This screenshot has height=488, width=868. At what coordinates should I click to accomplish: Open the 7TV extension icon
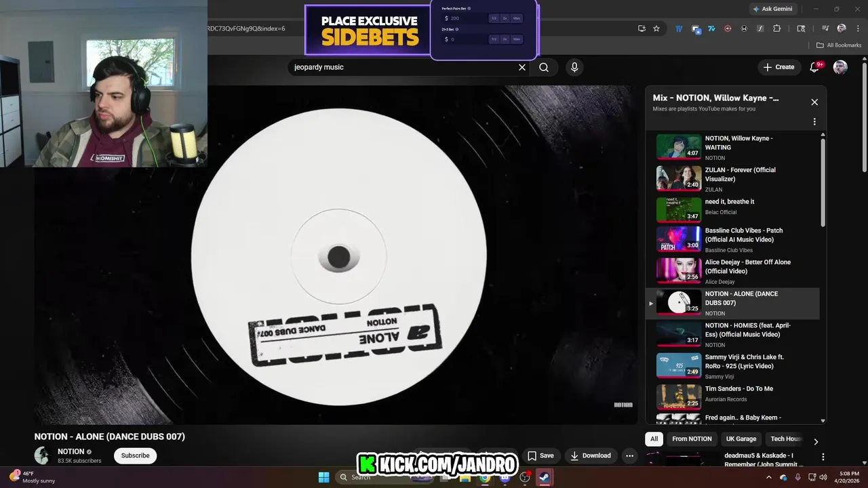[711, 28]
